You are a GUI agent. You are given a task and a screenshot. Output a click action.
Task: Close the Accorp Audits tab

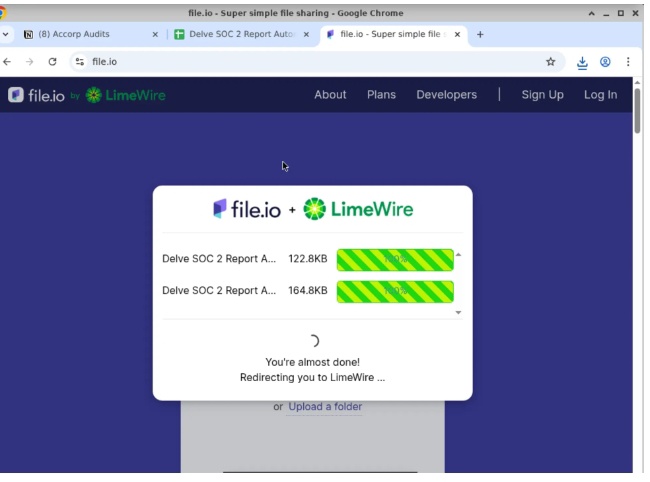tap(155, 34)
